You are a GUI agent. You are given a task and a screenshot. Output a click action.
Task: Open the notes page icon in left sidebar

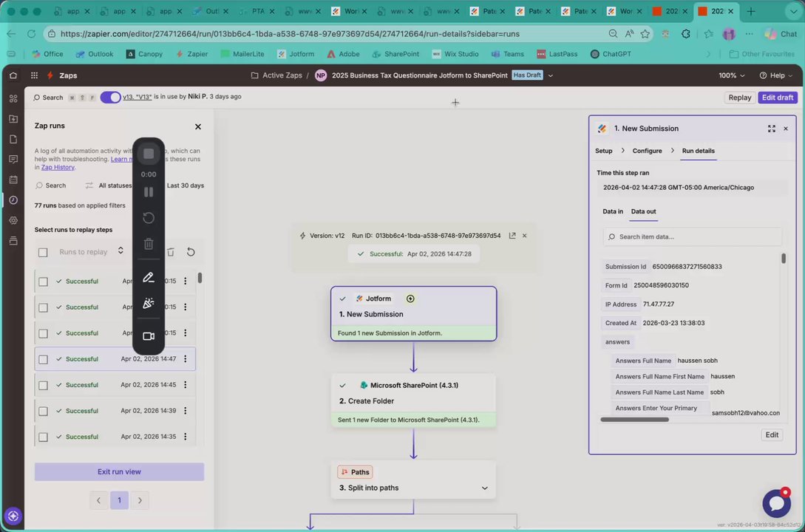(13, 139)
